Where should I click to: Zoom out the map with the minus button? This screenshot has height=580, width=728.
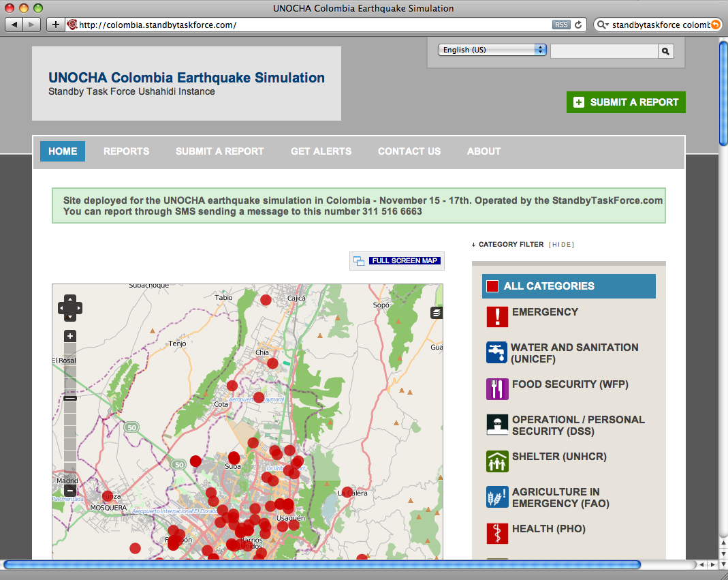tap(70, 491)
